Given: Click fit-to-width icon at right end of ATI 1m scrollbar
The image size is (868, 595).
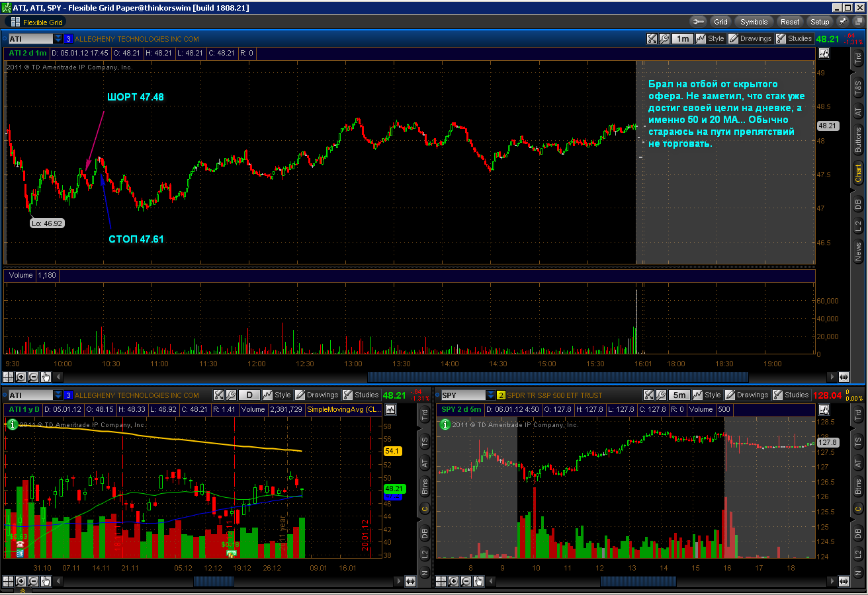Looking at the screenshot, I should click(x=844, y=377).
